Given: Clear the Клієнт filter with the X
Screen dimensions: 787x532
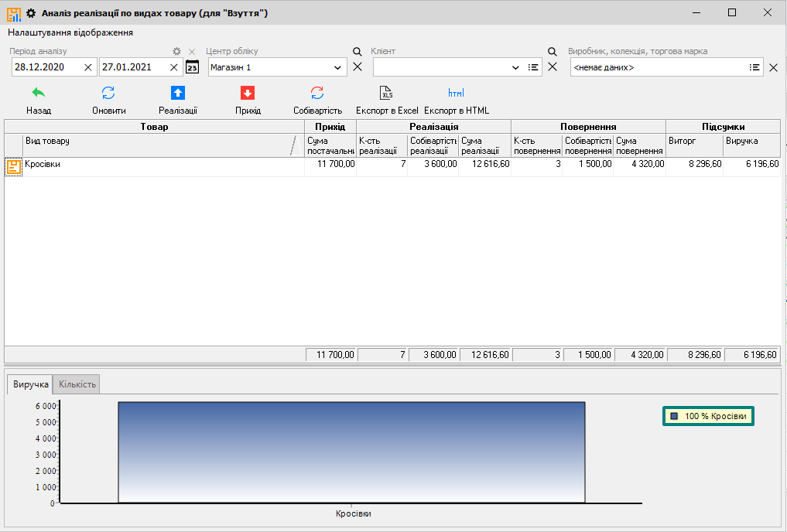Looking at the screenshot, I should click(553, 67).
